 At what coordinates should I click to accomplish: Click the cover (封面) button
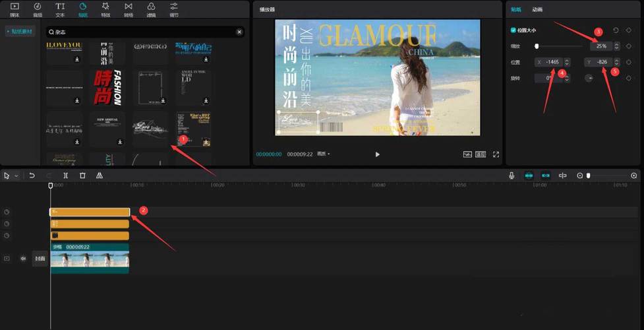click(x=40, y=259)
